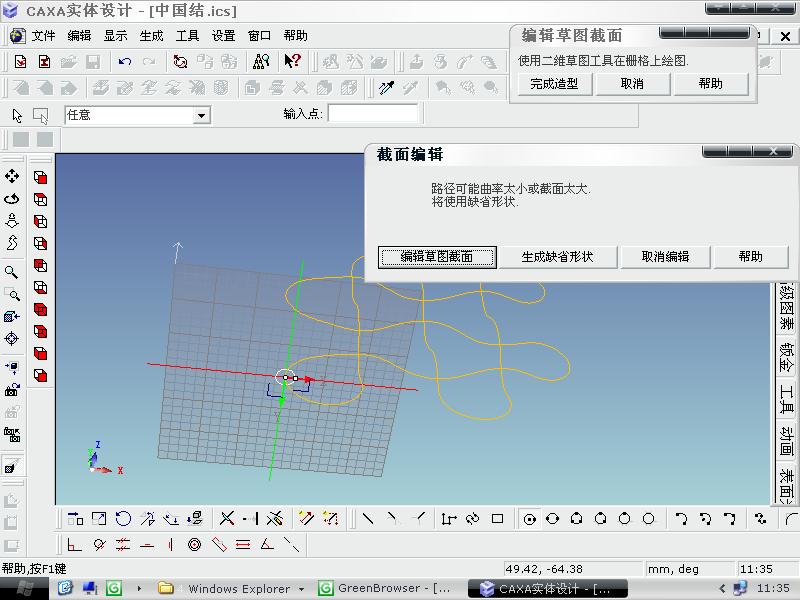This screenshot has width=800, height=600.
Task: Click 取消 in the 编辑草图截面 panel
Action: (632, 84)
